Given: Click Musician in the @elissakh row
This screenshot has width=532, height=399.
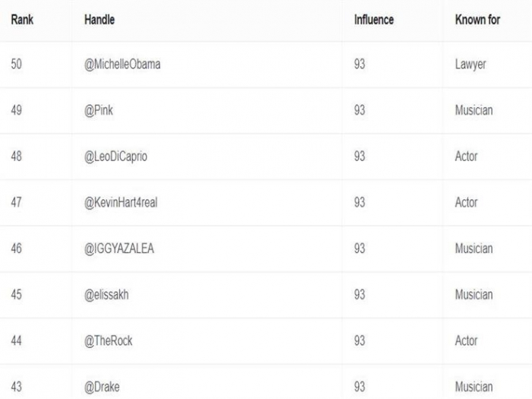Looking at the screenshot, I should click(473, 295).
